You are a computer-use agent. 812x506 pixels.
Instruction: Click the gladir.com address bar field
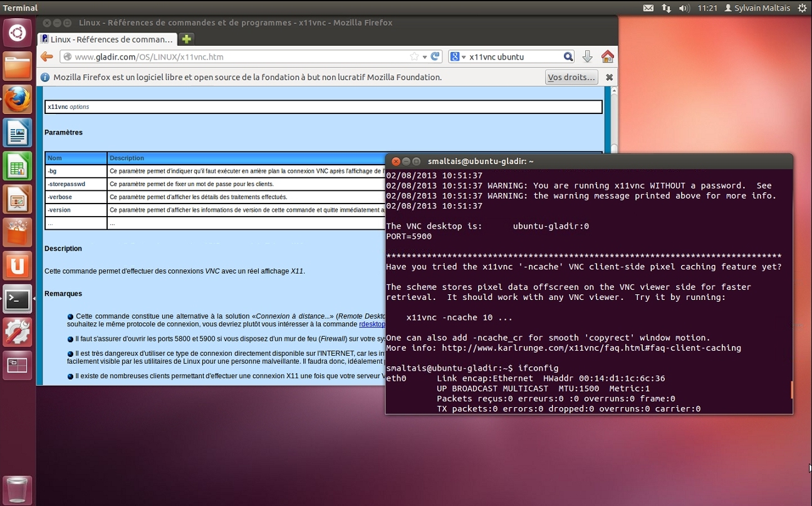(x=238, y=57)
